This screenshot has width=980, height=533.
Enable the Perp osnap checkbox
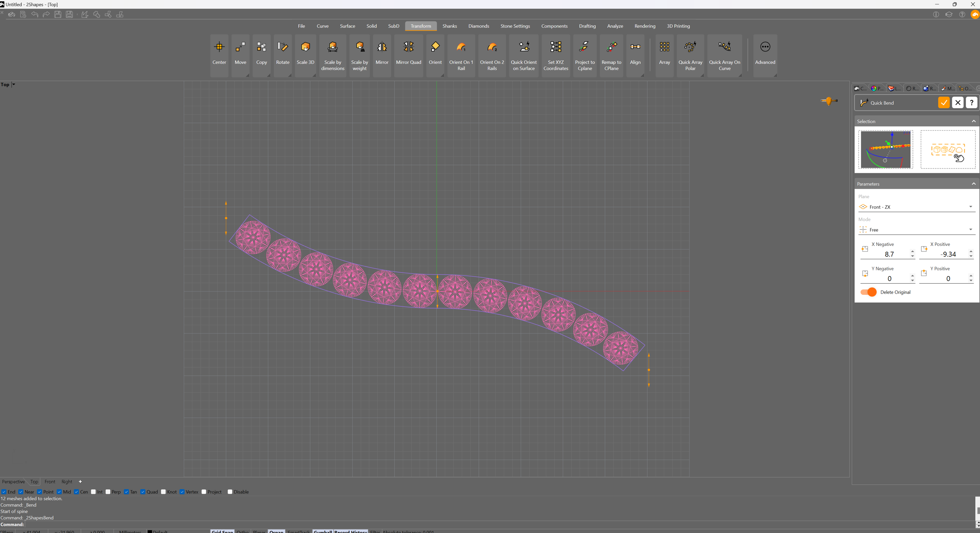[x=108, y=492]
